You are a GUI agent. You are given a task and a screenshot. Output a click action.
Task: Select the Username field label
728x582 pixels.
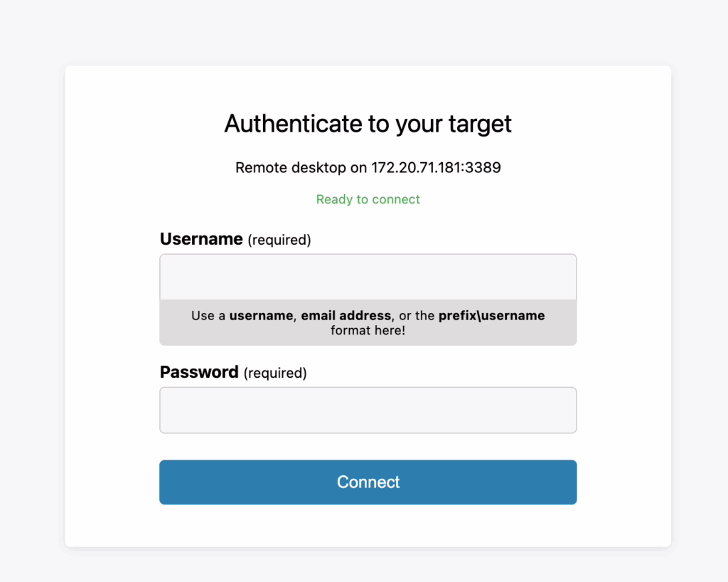(x=201, y=239)
